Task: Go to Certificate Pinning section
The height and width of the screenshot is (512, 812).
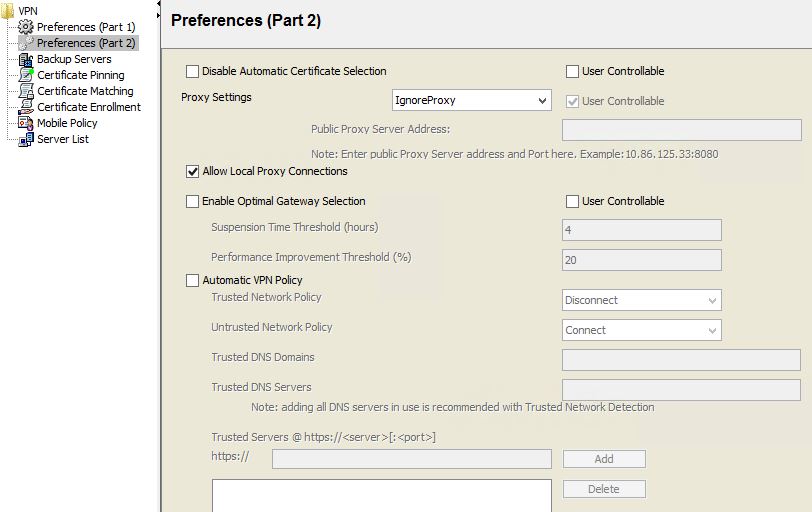Action: click(81, 75)
